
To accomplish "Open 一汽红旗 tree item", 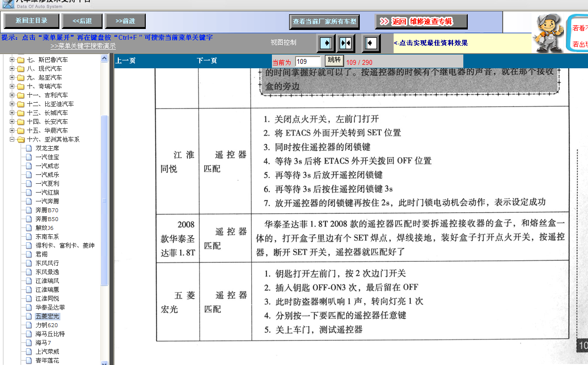I will 47,192.
